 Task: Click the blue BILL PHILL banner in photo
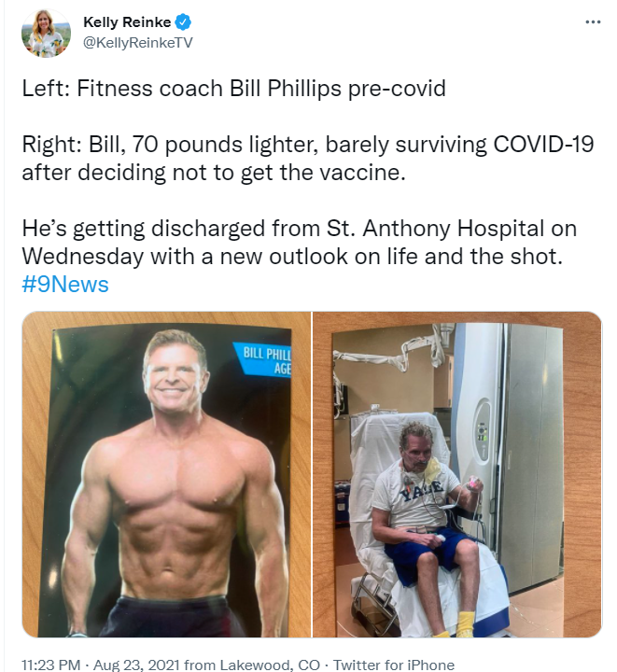(263, 359)
